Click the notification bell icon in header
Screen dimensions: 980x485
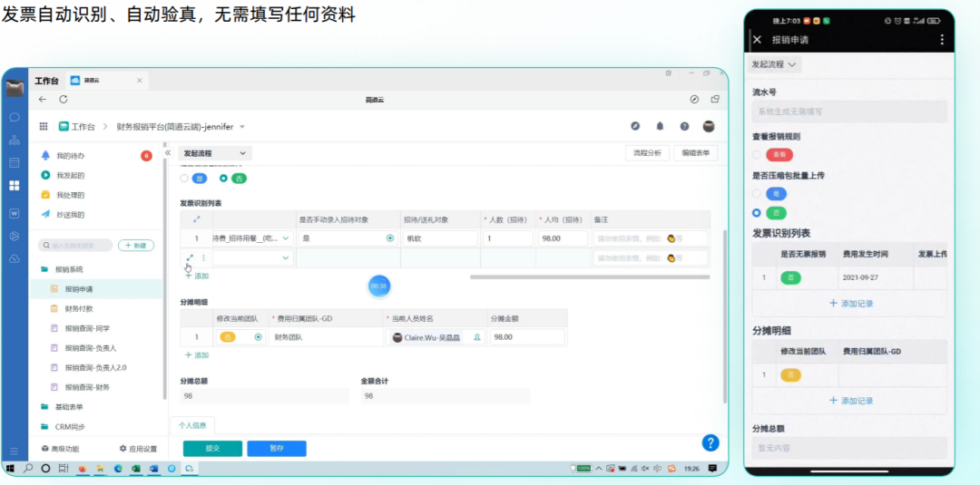pos(660,127)
